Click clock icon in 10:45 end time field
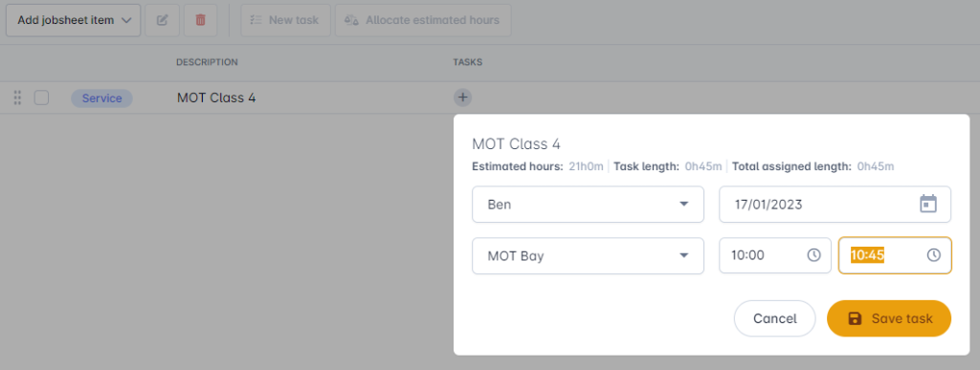The height and width of the screenshot is (370, 980). point(934,255)
